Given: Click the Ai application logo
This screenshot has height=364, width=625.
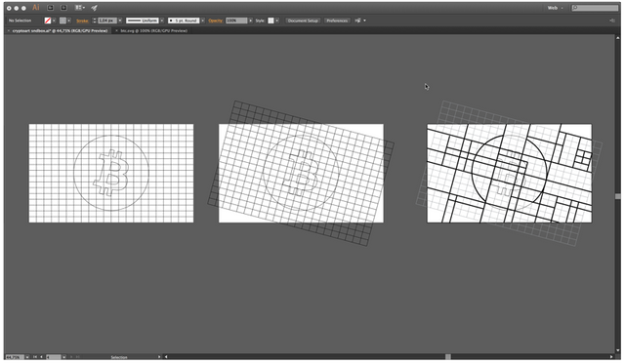Looking at the screenshot, I should [36, 8].
